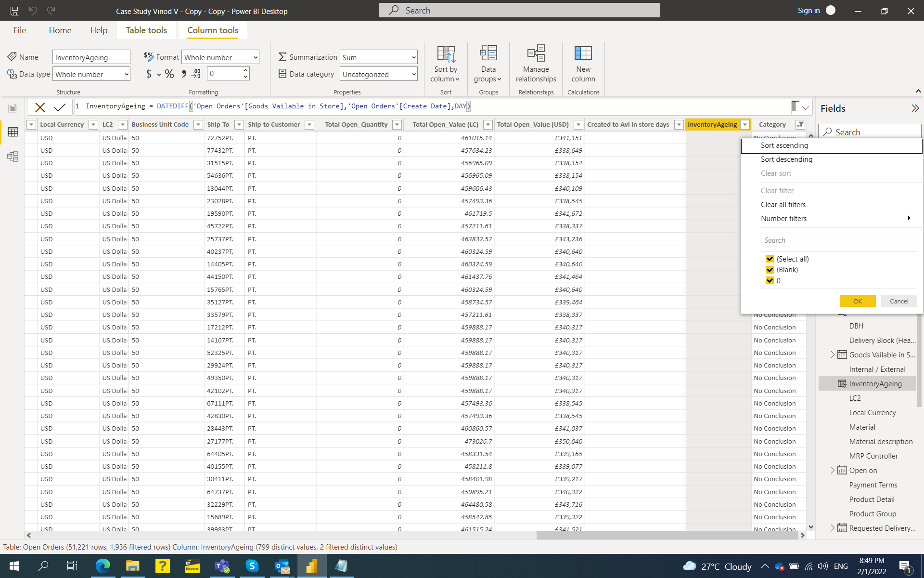Open the Format dropdown Whole number

click(x=220, y=57)
